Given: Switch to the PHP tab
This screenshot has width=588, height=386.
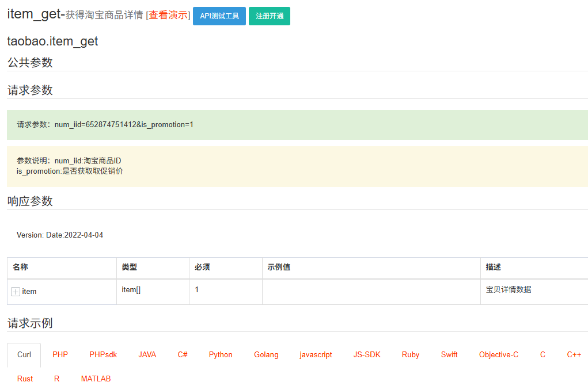Looking at the screenshot, I should 60,354.
